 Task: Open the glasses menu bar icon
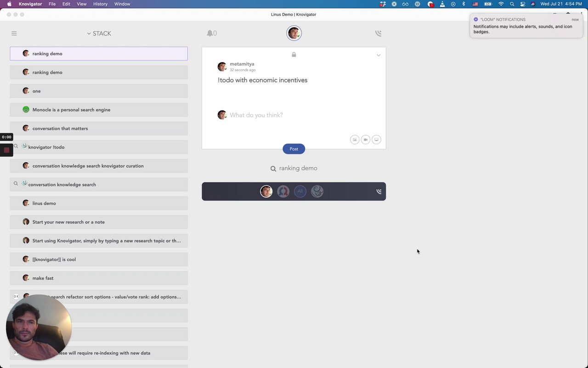[405, 4]
